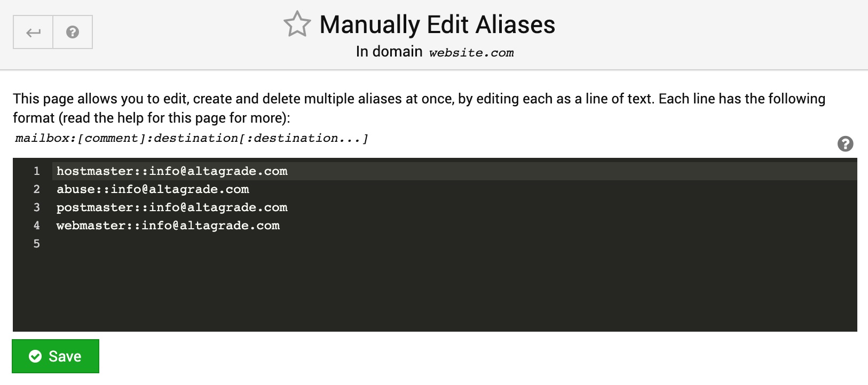Select line number 4 in the gutter
The image size is (868, 385).
point(36,226)
